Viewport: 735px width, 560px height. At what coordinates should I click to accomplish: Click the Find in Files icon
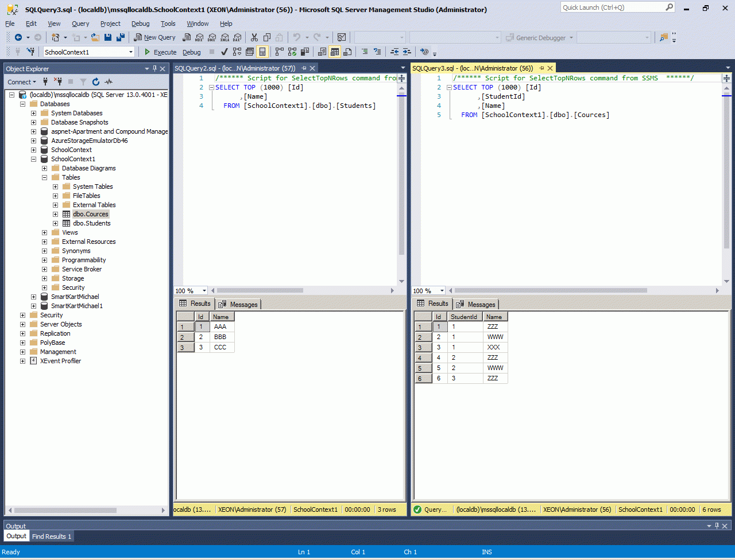664,37
